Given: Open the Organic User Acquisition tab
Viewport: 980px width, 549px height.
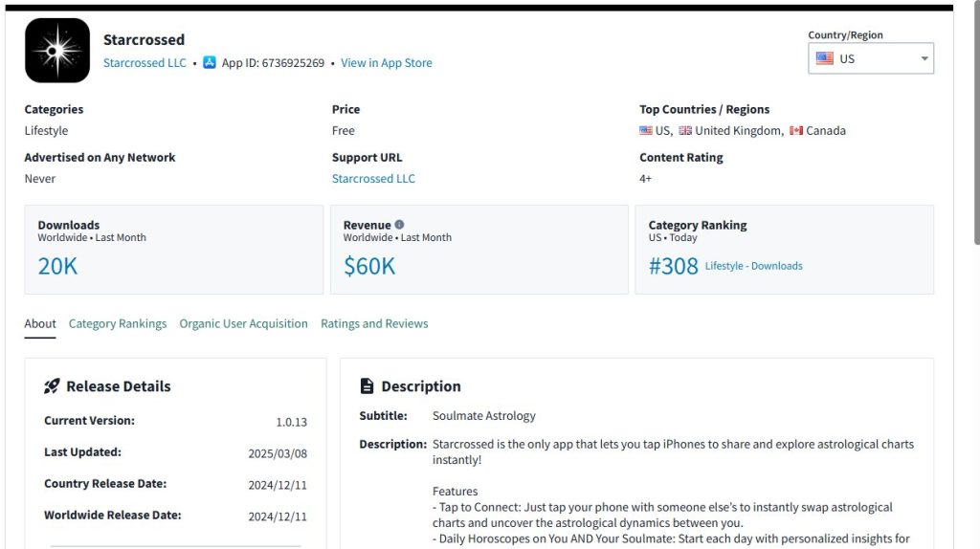Looking at the screenshot, I should [x=244, y=324].
